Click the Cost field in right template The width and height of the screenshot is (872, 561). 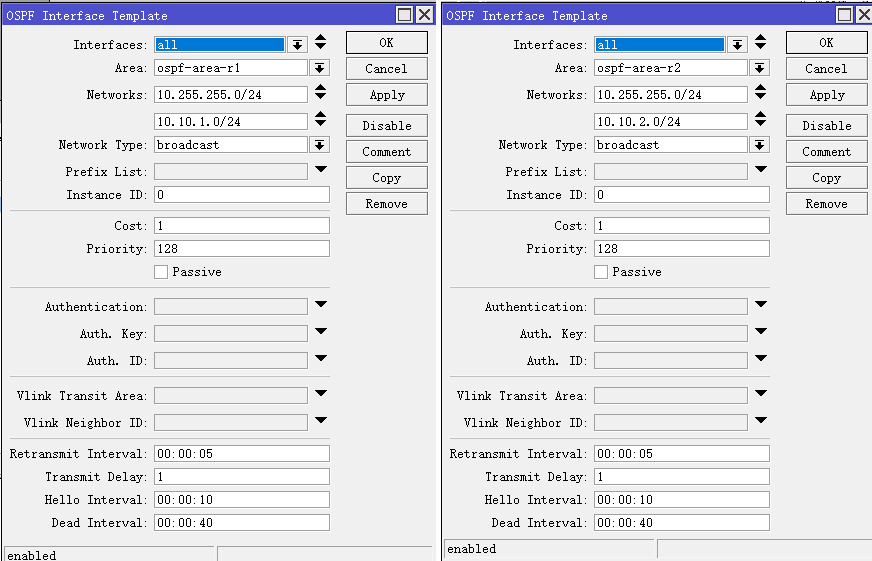[681, 226]
